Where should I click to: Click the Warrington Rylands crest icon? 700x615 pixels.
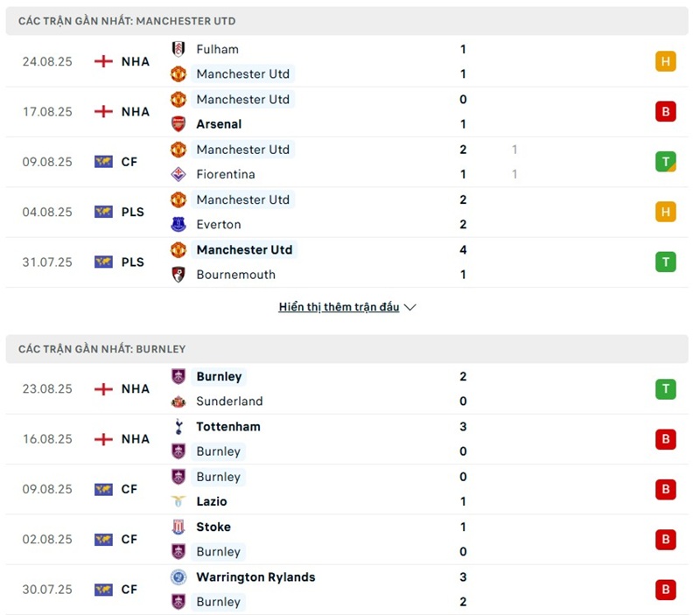click(x=178, y=577)
